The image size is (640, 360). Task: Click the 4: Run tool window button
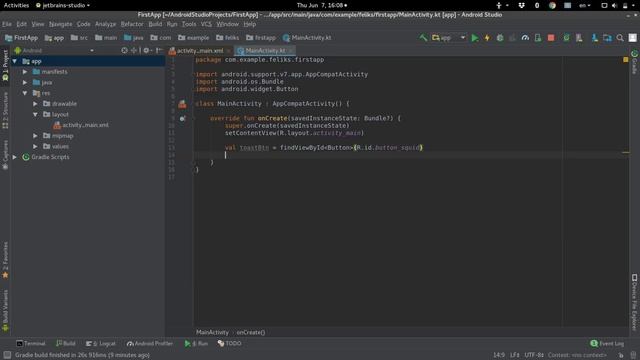pyautogui.click(x=196, y=344)
